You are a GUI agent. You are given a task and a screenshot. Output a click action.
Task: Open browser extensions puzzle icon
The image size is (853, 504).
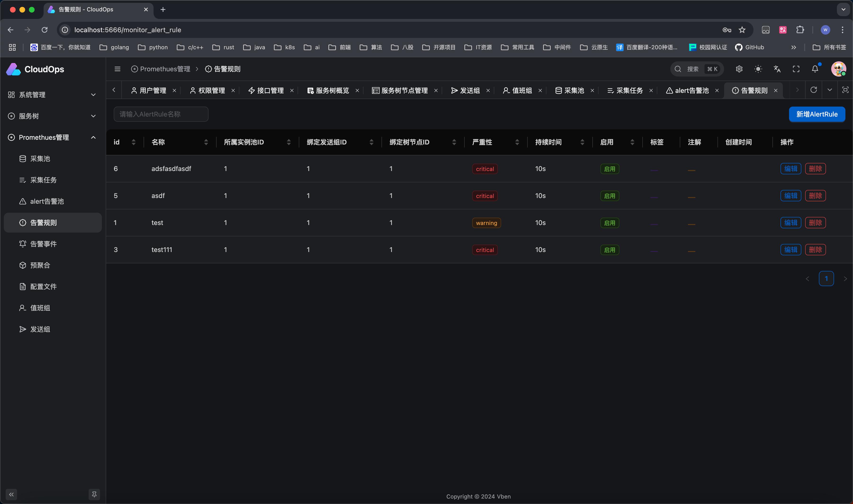tap(800, 30)
